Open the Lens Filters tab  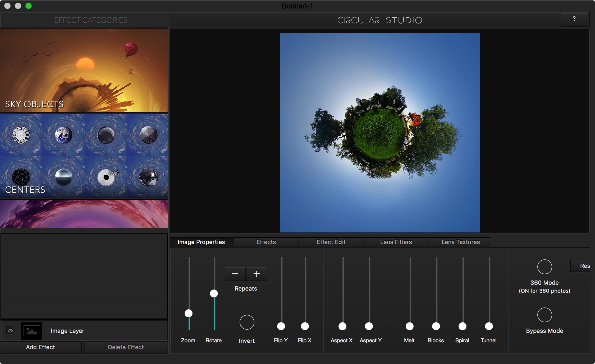coord(396,242)
